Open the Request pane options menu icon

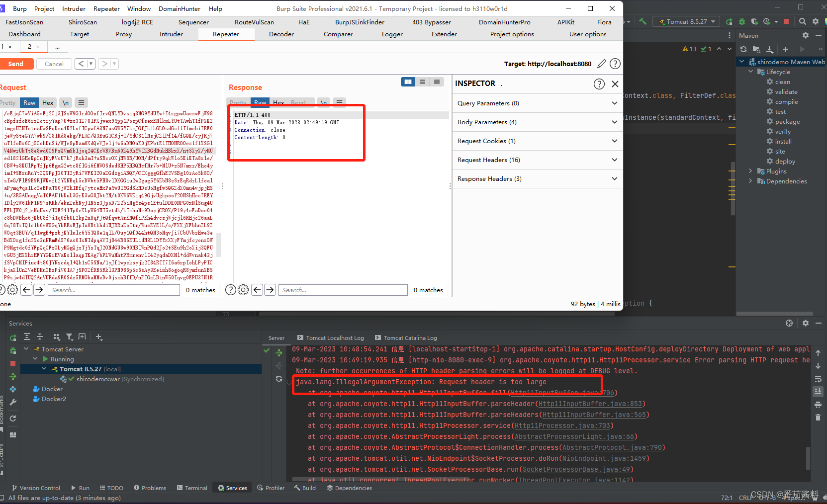[x=81, y=103]
